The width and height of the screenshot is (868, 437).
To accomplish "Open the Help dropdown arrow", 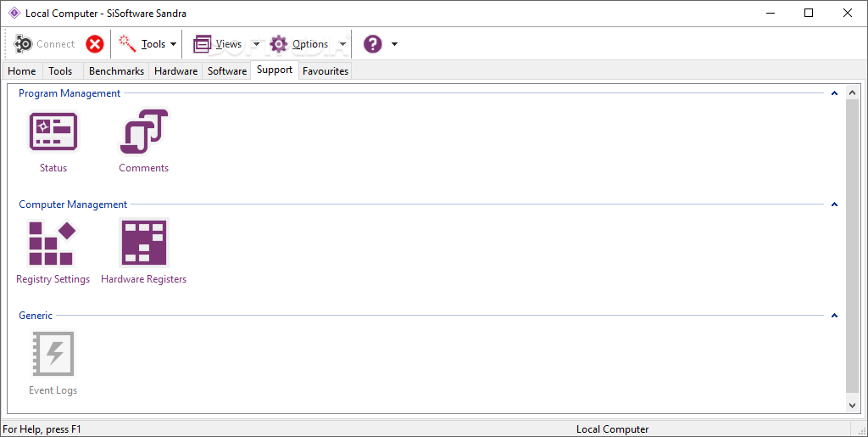I will pyautogui.click(x=394, y=44).
